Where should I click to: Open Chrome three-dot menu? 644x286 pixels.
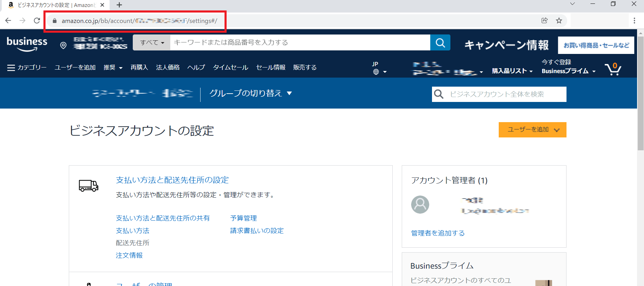click(x=634, y=21)
